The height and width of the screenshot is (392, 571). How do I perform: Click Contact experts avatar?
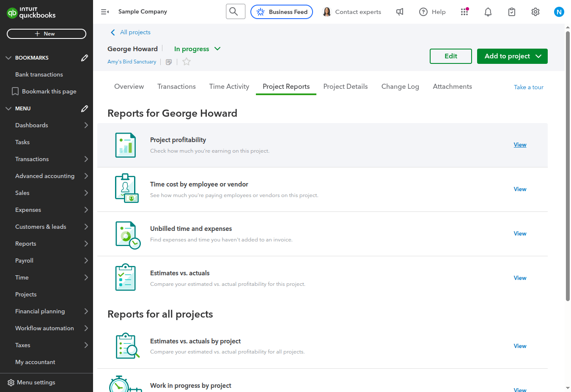pyautogui.click(x=327, y=12)
